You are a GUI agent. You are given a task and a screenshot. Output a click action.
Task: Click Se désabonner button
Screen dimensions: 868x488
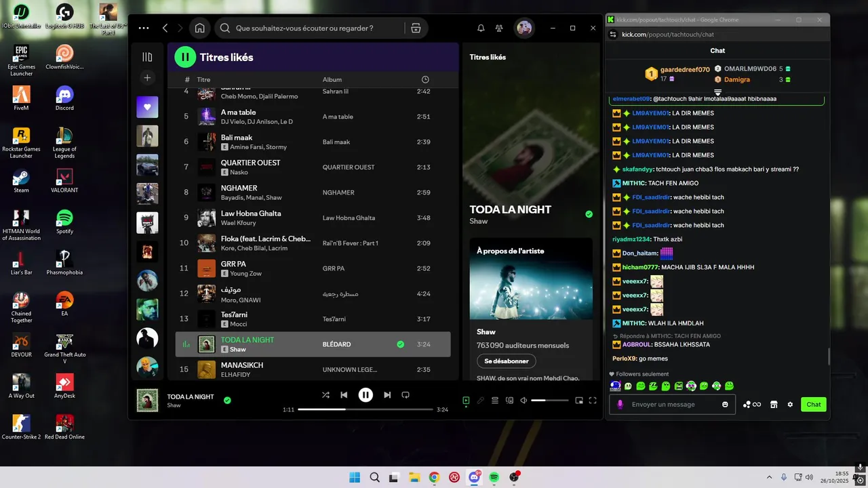click(507, 361)
